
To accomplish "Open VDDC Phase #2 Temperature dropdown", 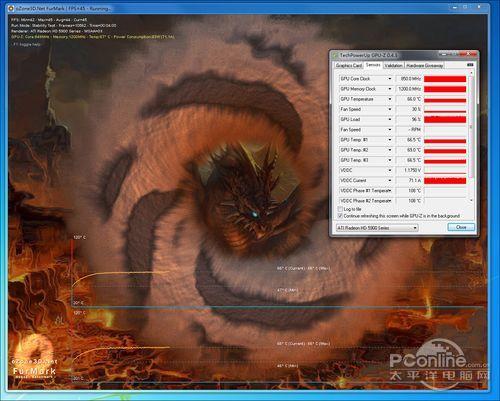I will tap(389, 201).
